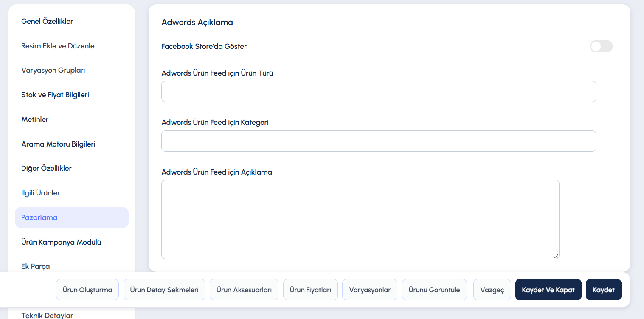Select Varyasyon Grupları in sidebar
This screenshot has height=319, width=644.
53,70
